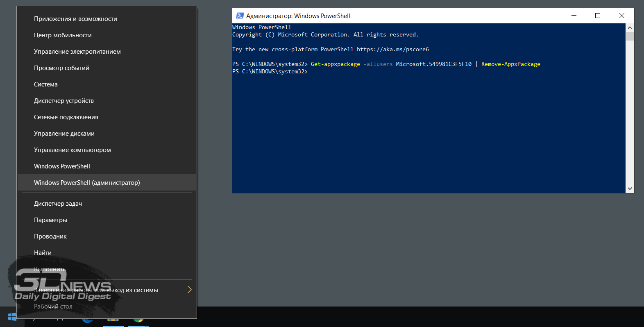Select Сетевые подключения
Image resolution: width=644 pixels, height=327 pixels.
[x=107, y=117]
